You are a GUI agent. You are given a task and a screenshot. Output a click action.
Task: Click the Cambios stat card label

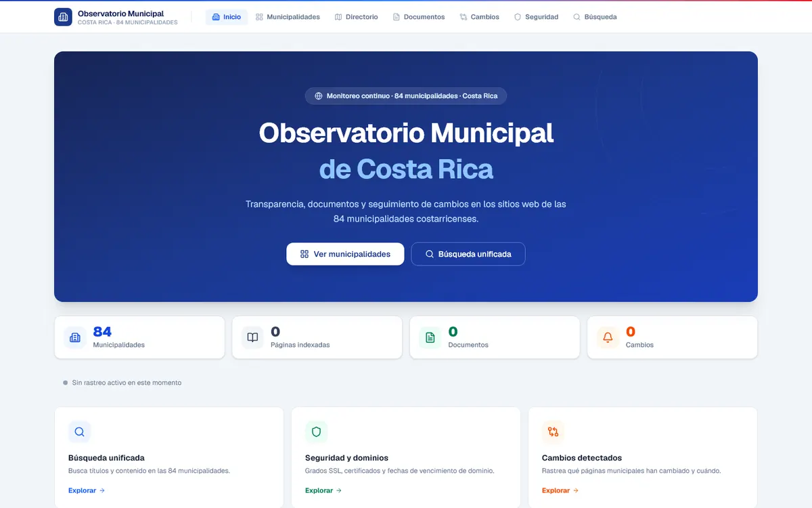[639, 345]
